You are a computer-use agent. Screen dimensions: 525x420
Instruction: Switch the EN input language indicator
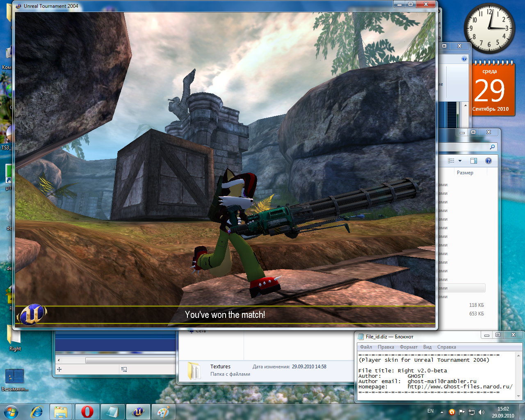tap(430, 411)
